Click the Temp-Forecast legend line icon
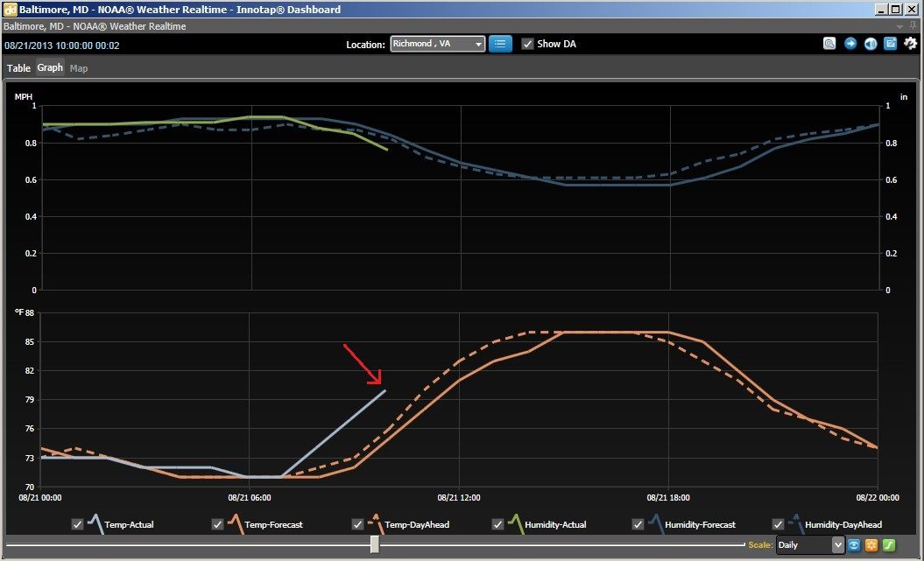 [x=236, y=524]
